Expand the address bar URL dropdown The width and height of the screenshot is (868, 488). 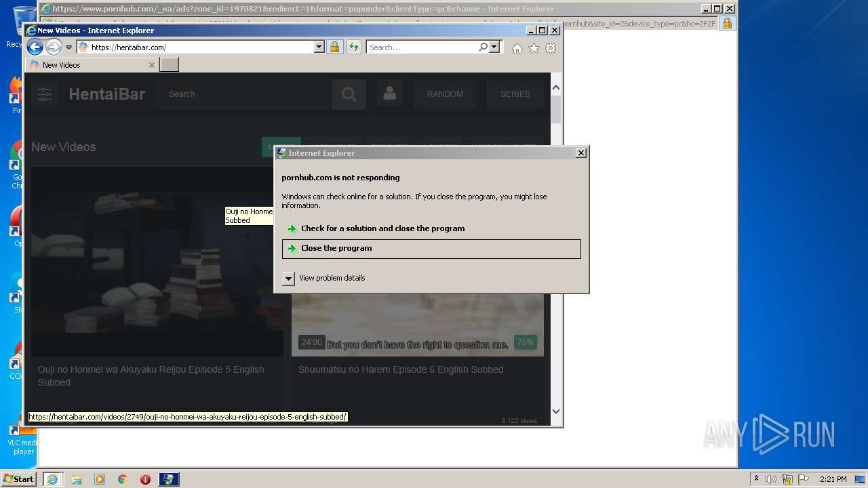319,47
